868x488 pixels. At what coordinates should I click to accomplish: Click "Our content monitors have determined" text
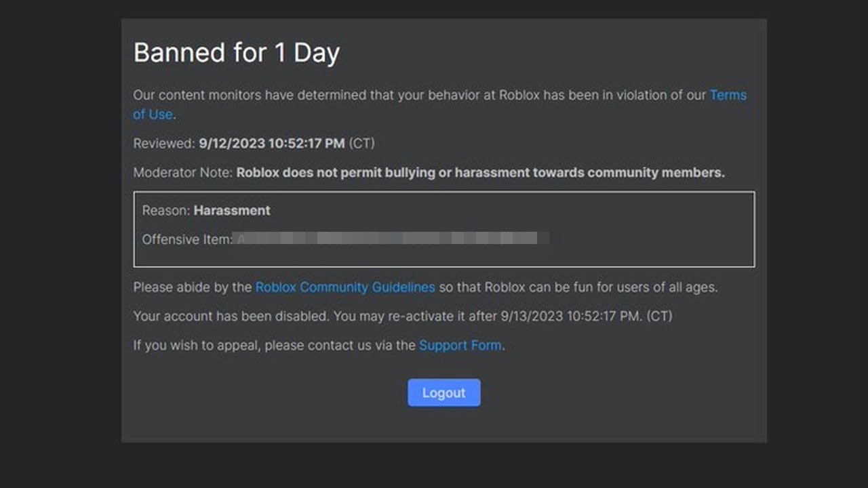[250, 95]
